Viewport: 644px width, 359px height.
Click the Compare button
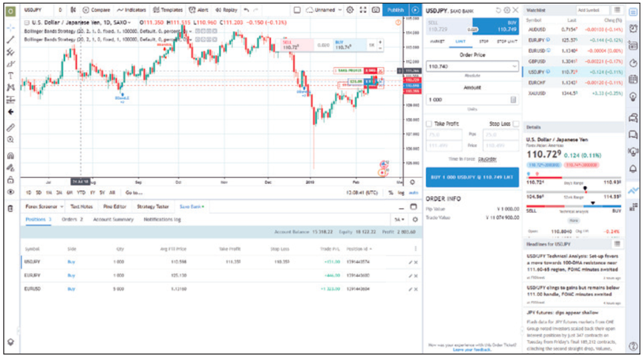96,10
